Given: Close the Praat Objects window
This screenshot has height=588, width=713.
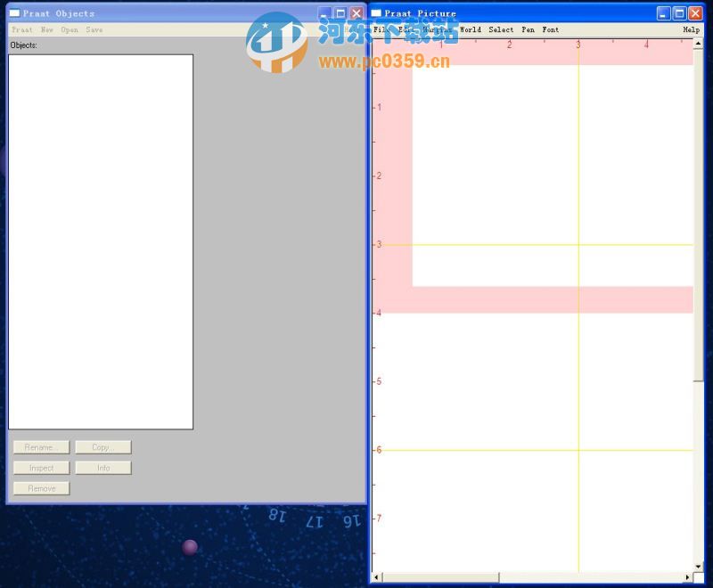Looking at the screenshot, I should (356, 13).
